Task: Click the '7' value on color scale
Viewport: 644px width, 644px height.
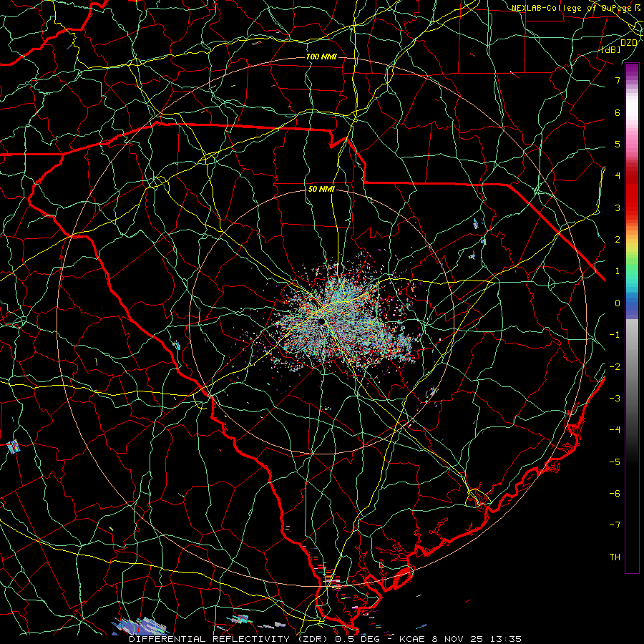Action: [618, 80]
